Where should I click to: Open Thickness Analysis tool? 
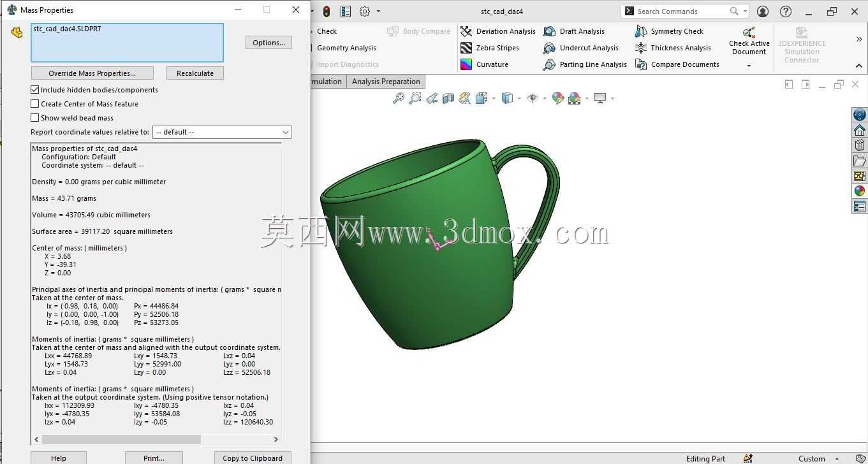tap(673, 48)
